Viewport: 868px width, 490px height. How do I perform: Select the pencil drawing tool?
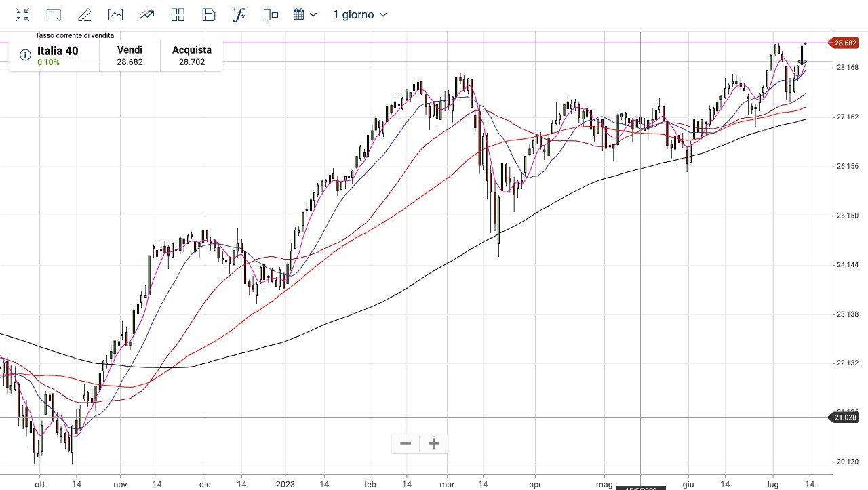tap(85, 15)
